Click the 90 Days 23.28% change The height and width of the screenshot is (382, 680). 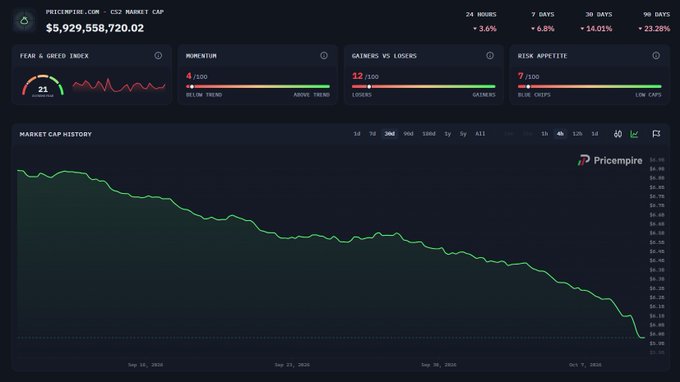tap(654, 29)
